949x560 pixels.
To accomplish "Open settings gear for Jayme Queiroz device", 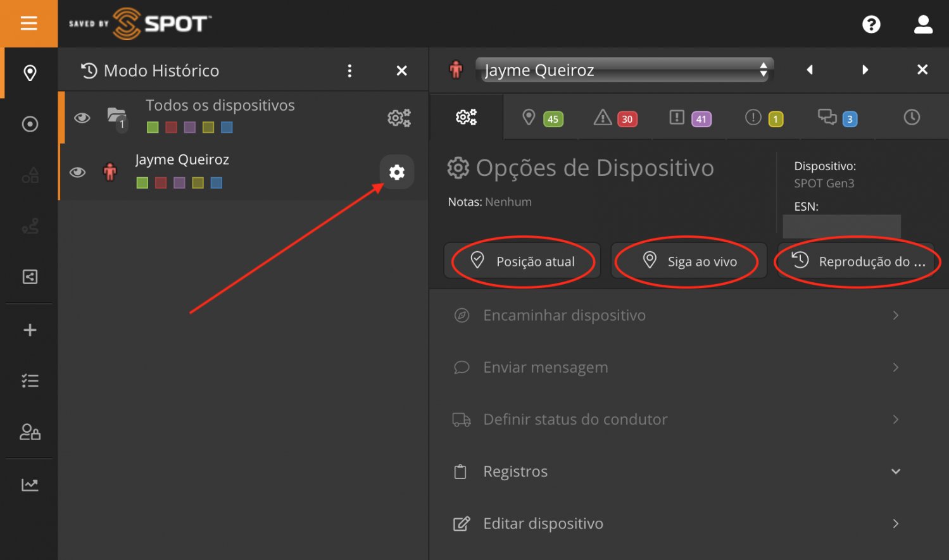I will (397, 172).
